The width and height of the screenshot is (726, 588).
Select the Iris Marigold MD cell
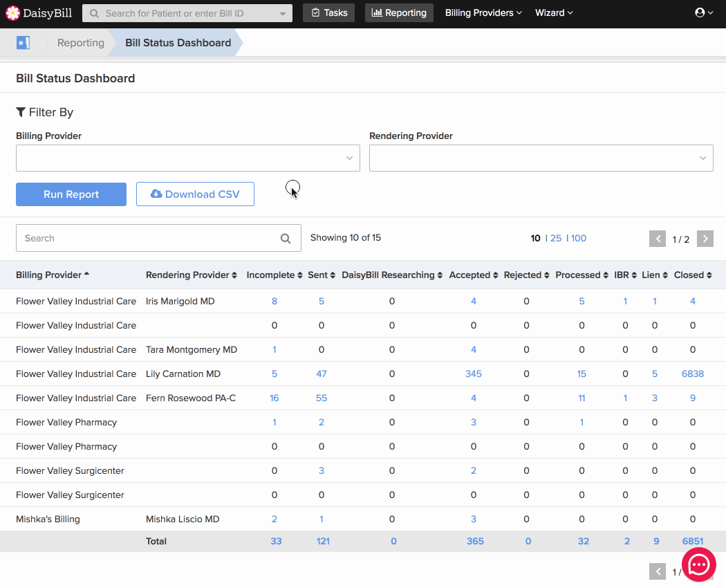coord(180,301)
